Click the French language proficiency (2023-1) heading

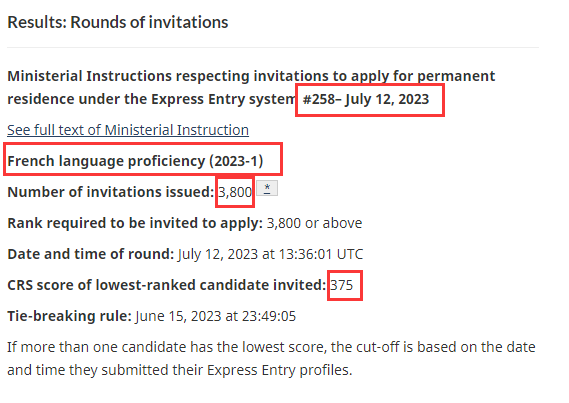135,161
